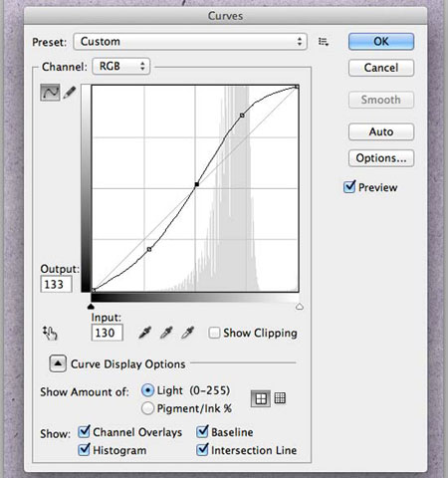Activate the on-image adjustment hand tool

(x=50, y=333)
